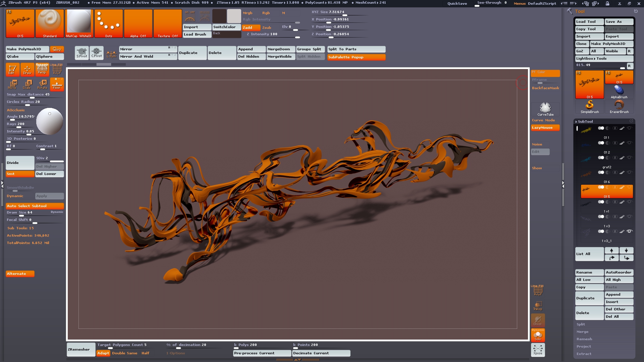Expand the Remesh section
Image resolution: width=644 pixels, height=362 pixels.
point(584,339)
